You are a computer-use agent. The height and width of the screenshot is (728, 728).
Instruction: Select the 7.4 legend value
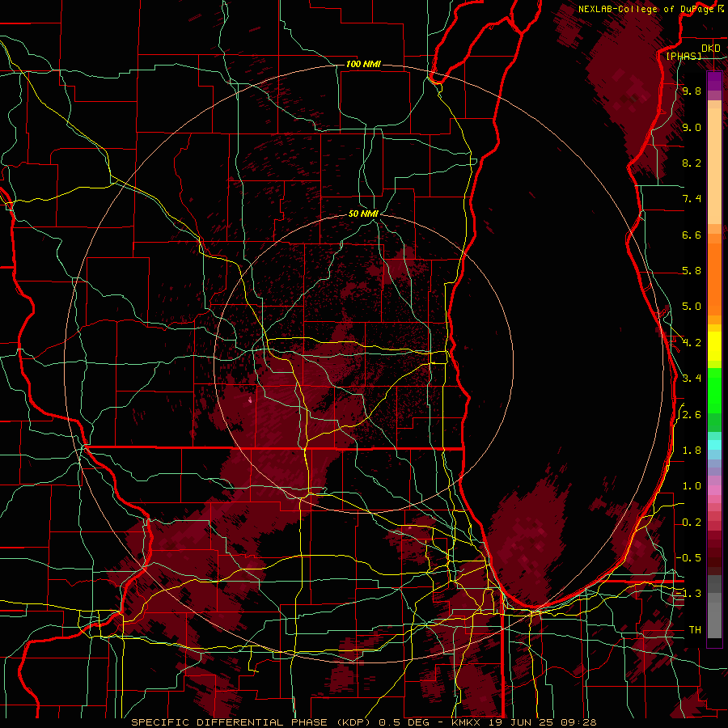(692, 199)
